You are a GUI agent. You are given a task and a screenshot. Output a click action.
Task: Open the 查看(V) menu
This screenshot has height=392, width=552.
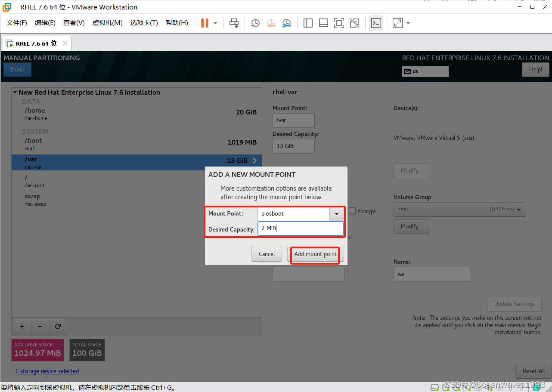pos(74,23)
